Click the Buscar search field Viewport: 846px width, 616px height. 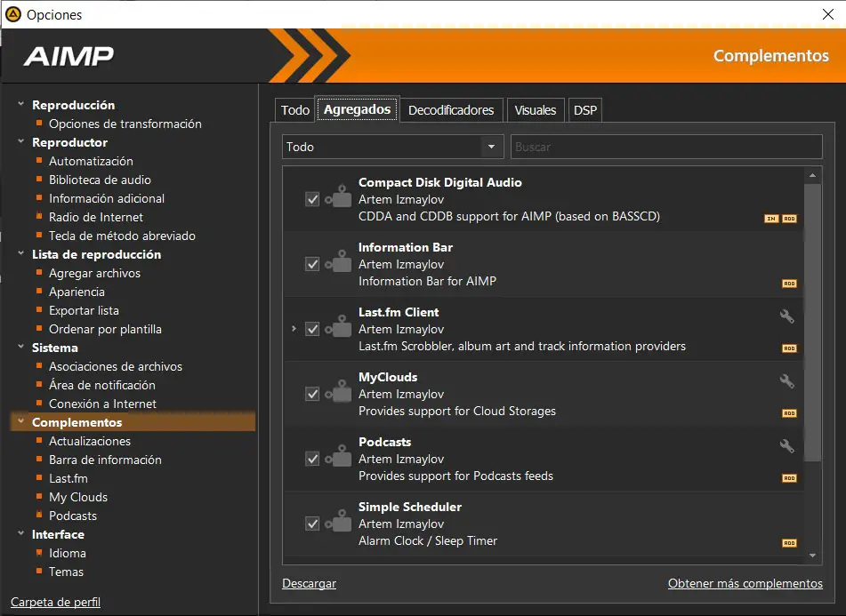coord(665,147)
